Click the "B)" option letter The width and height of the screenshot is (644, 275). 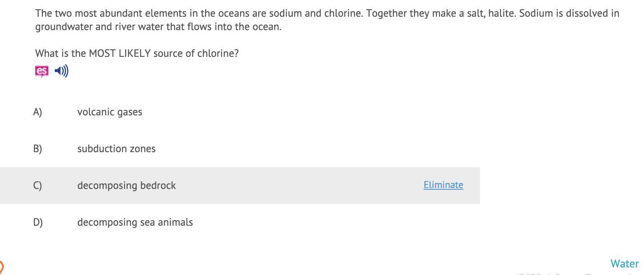click(38, 149)
